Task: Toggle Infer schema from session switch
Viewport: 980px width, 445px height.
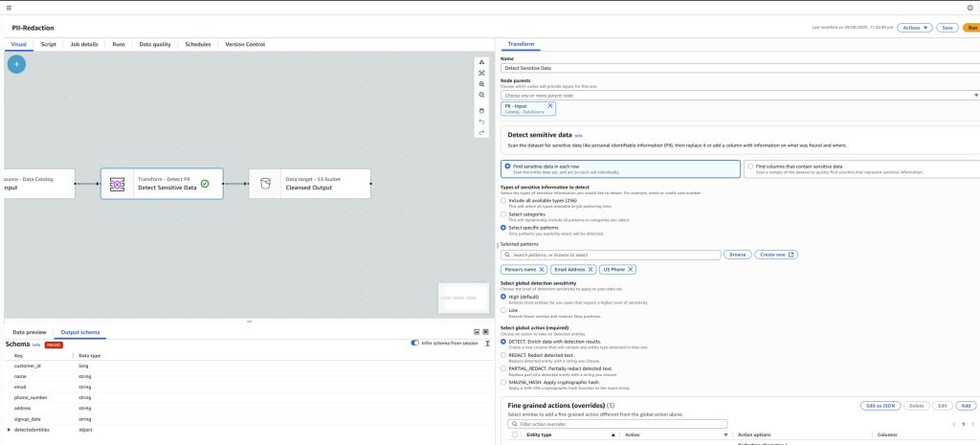Action: pyautogui.click(x=415, y=343)
